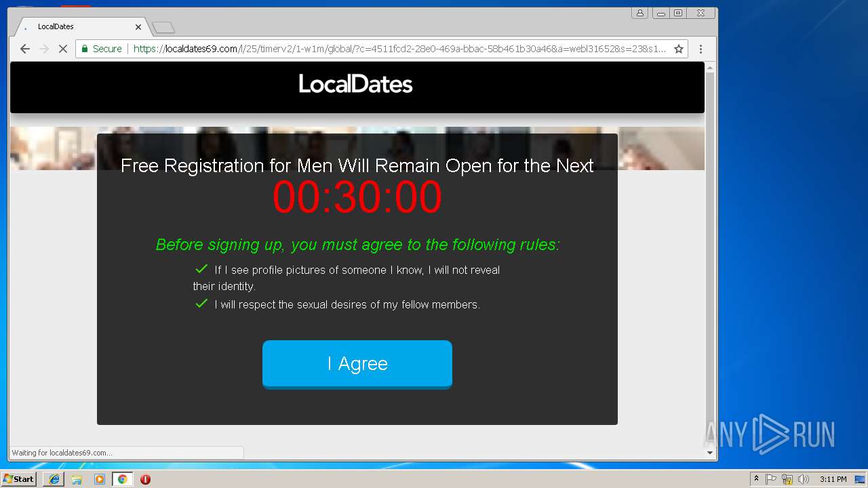Close the LocalDates tab
Viewport: 868px width, 488px height.
pos(138,27)
